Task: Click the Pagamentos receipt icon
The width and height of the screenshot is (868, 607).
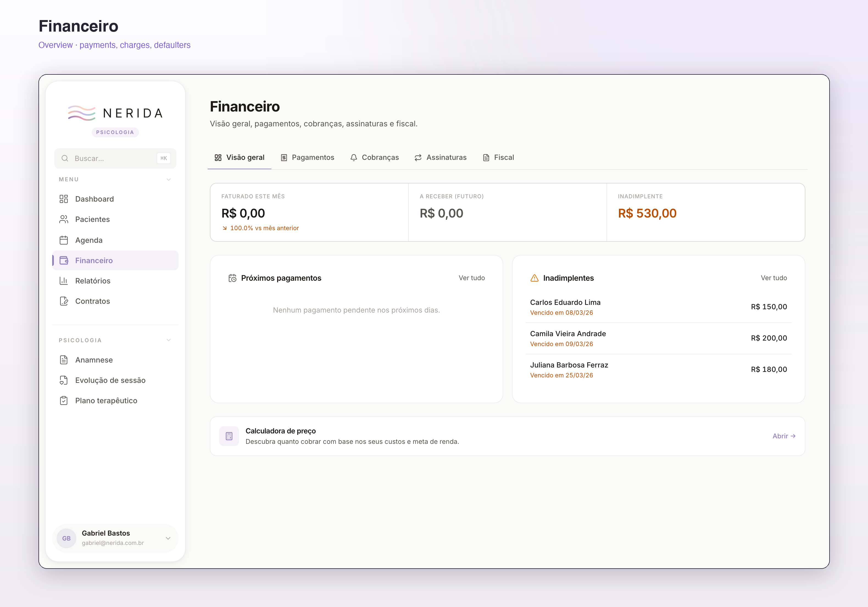Action: point(284,158)
